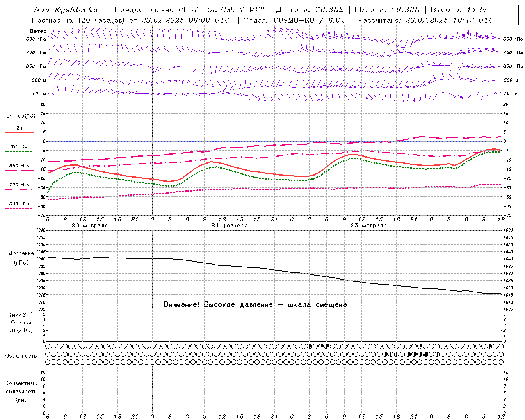Click the '850 гПа' entry in temperature legend
Viewport: 525px width, 420px height.
(19, 166)
